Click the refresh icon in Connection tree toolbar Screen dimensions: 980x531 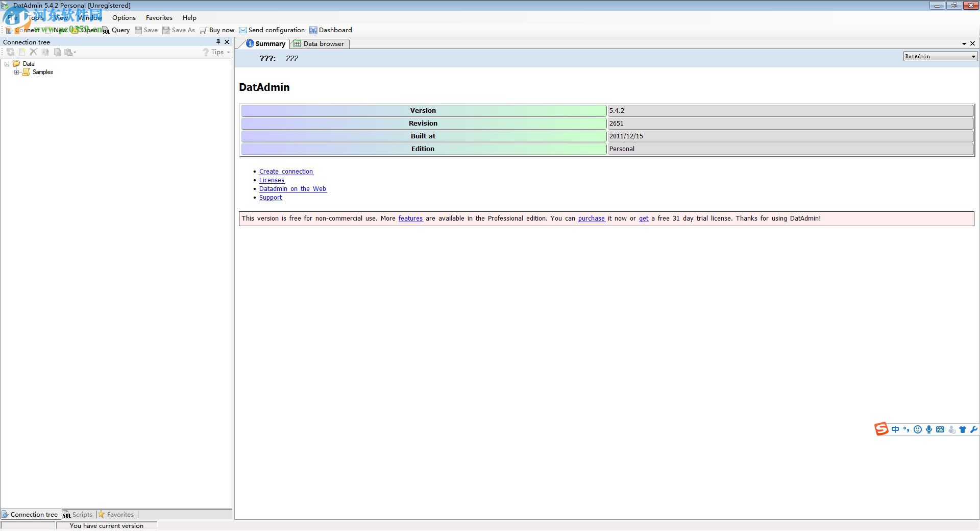10,52
